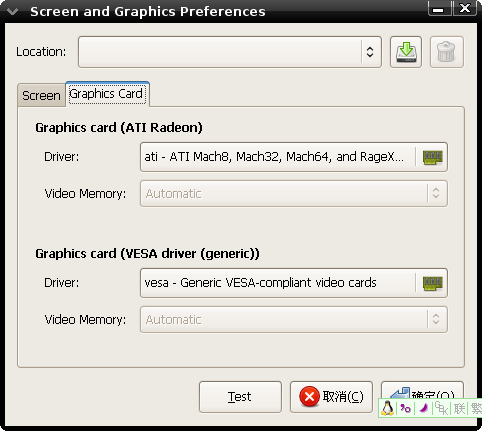Close the Screen and Graphics Preferences window
Screen dimensions: 482x431
click(465, 8)
